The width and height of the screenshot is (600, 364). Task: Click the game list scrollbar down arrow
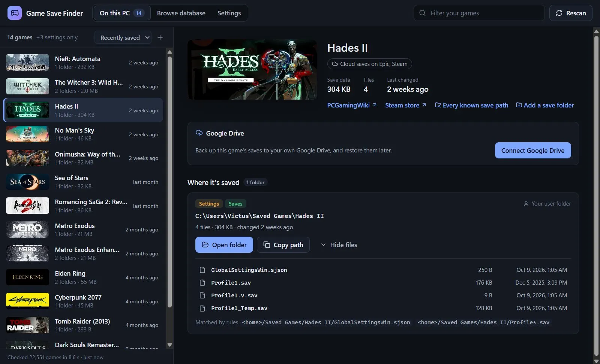pyautogui.click(x=169, y=345)
